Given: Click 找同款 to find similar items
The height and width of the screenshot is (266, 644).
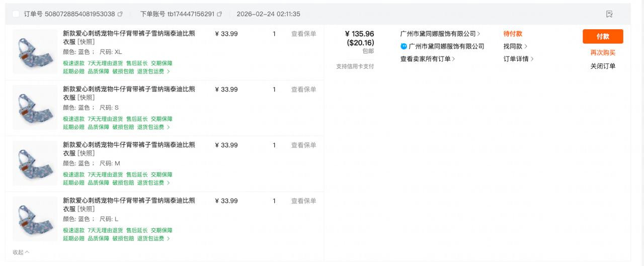Looking at the screenshot, I should (515, 46).
